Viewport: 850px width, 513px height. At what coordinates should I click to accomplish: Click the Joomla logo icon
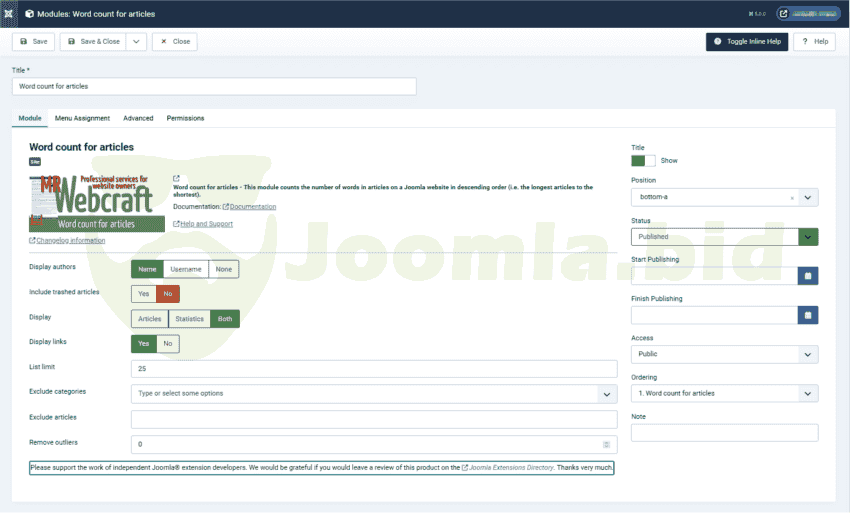tap(9, 14)
